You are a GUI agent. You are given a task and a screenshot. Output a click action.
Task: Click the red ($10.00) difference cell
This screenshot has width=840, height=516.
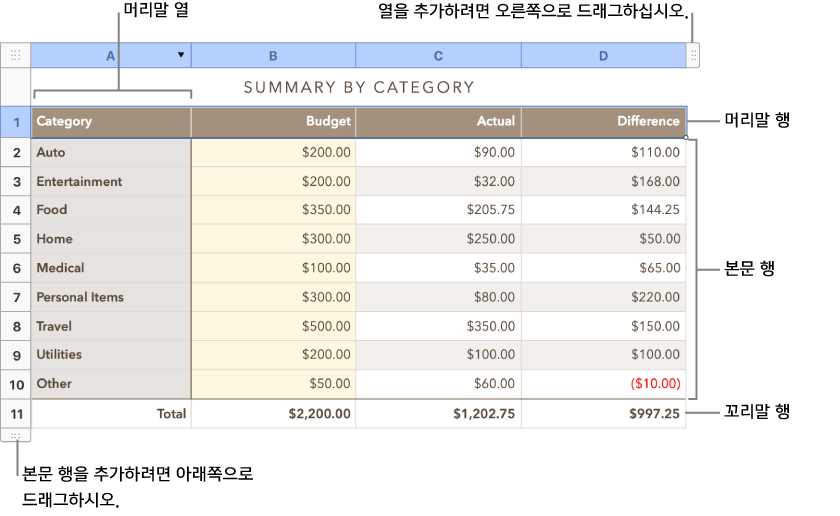(x=604, y=384)
